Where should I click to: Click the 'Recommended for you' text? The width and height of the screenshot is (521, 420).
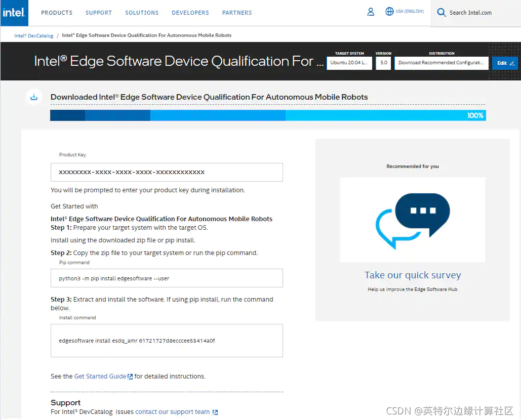412,166
